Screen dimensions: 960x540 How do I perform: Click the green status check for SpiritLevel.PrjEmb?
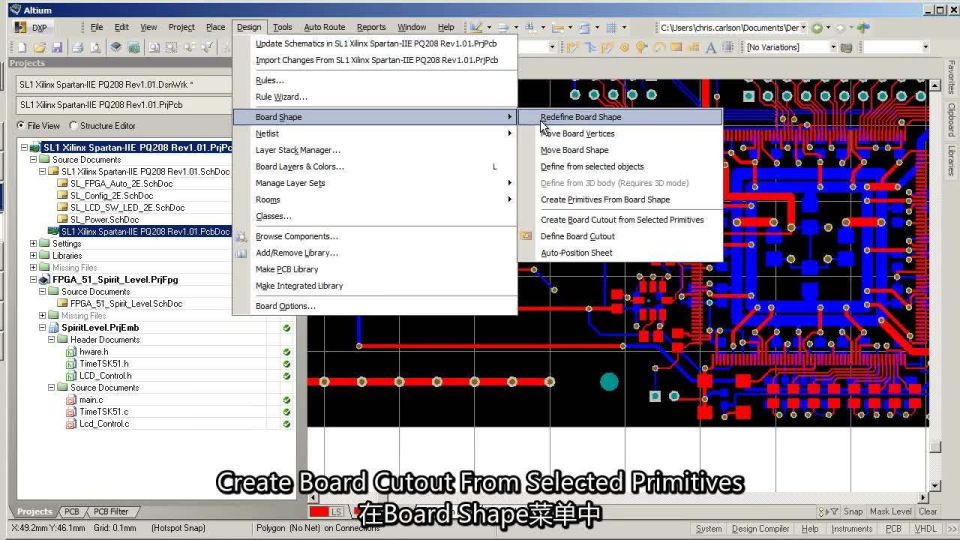pos(287,328)
